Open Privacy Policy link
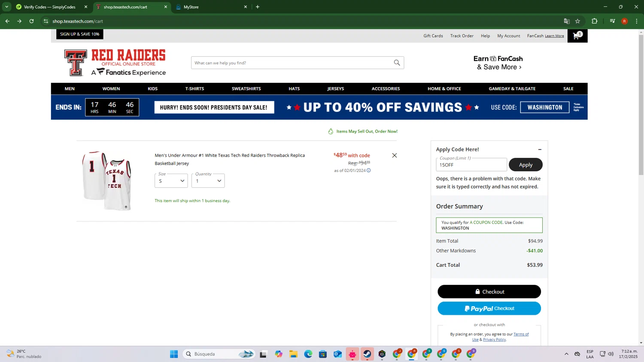The width and height of the screenshot is (644, 362). pos(494,340)
